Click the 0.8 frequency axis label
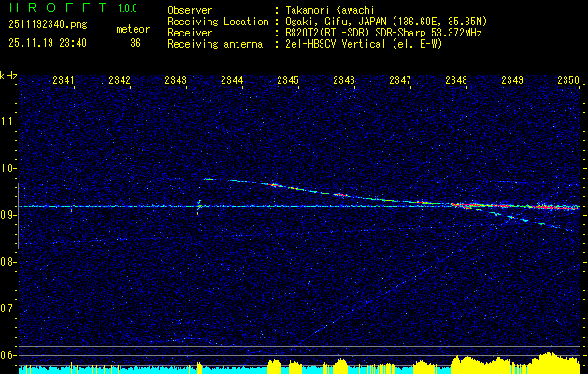588x374 pixels. point(7,262)
